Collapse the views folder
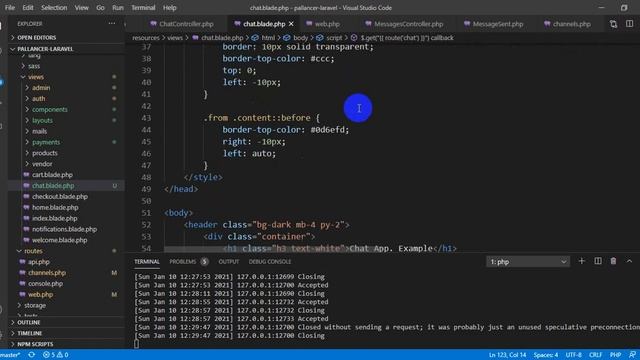This screenshot has width=640, height=360. click(36, 77)
